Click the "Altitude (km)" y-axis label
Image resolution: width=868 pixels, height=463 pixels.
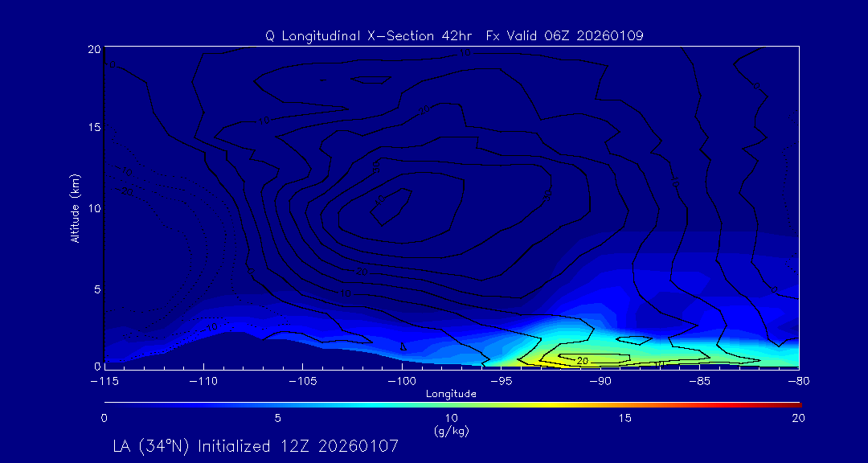pyautogui.click(x=75, y=208)
